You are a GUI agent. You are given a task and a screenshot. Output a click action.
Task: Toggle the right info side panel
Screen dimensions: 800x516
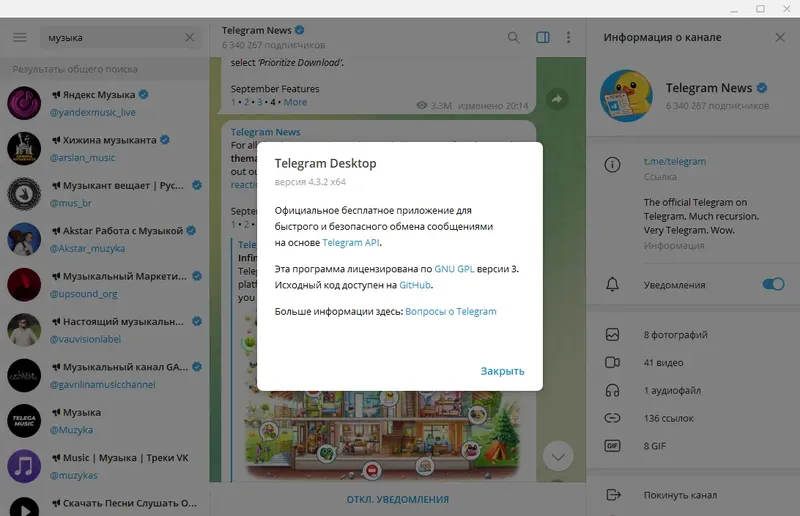[542, 37]
